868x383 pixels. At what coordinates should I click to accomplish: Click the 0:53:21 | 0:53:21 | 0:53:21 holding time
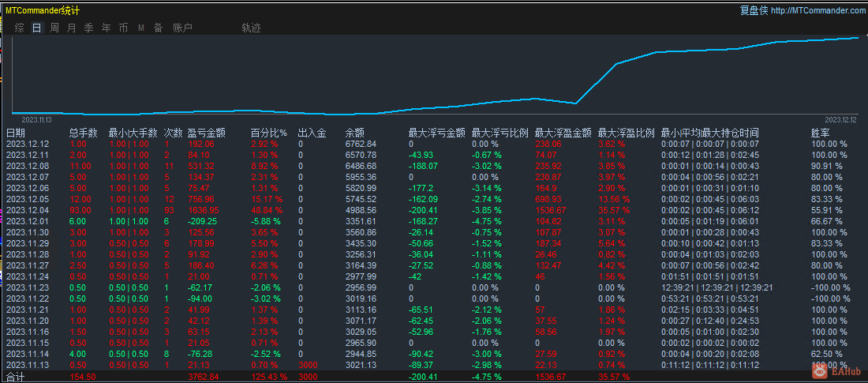pos(709,299)
